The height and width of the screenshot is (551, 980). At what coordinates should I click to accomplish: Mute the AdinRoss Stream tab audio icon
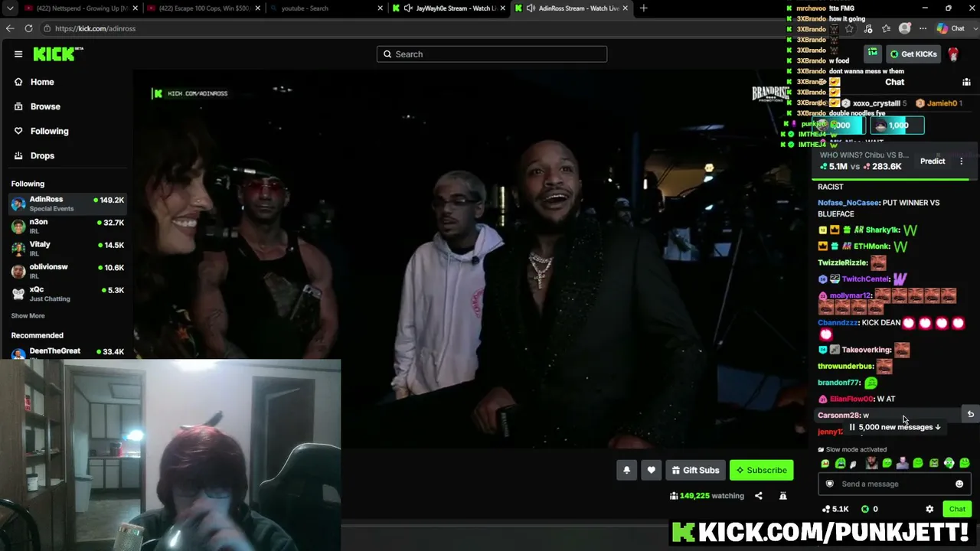tap(531, 8)
